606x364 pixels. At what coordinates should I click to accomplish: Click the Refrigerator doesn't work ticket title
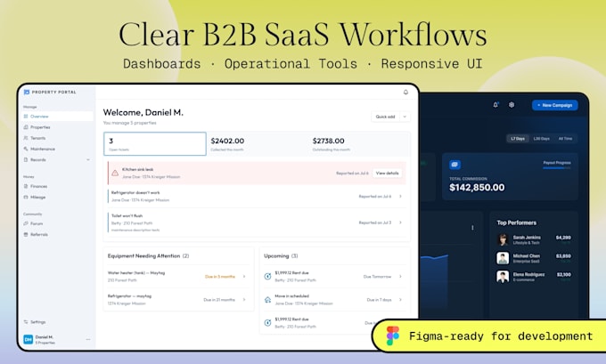tap(135, 192)
